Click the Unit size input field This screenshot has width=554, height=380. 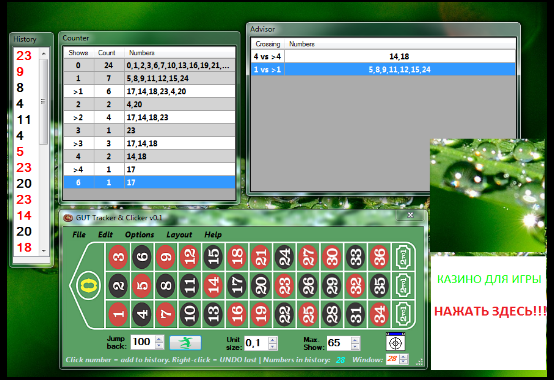pyautogui.click(x=256, y=343)
